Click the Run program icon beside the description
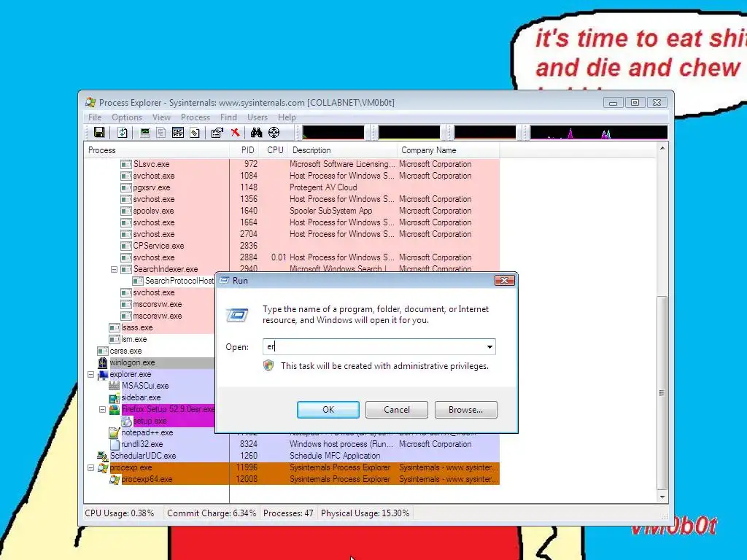 [x=237, y=315]
